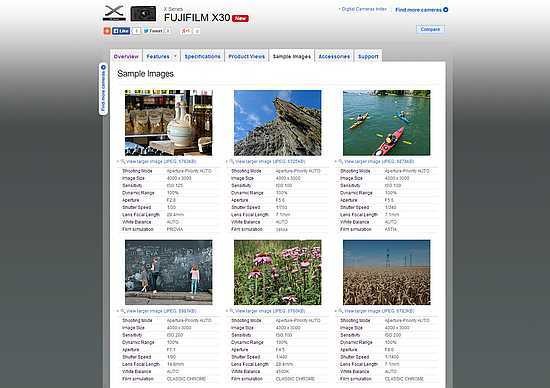The image size is (550, 388).
Task: Follow the Find more cameras link at top
Action: (418, 10)
